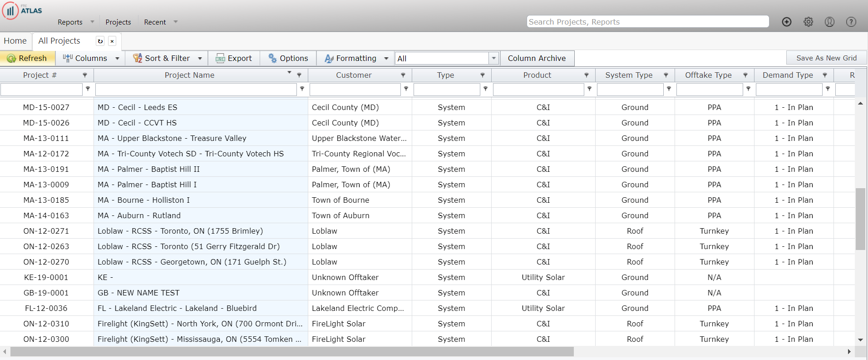The image size is (868, 360).
Task: Click the horizontal scrollbar thumb
Action: coord(292,351)
